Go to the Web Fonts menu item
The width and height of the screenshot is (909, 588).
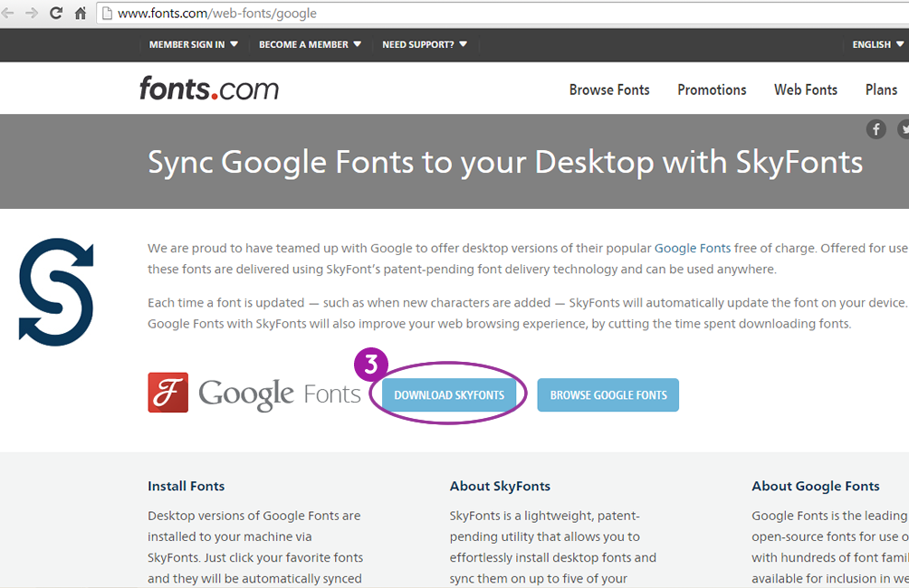[805, 90]
